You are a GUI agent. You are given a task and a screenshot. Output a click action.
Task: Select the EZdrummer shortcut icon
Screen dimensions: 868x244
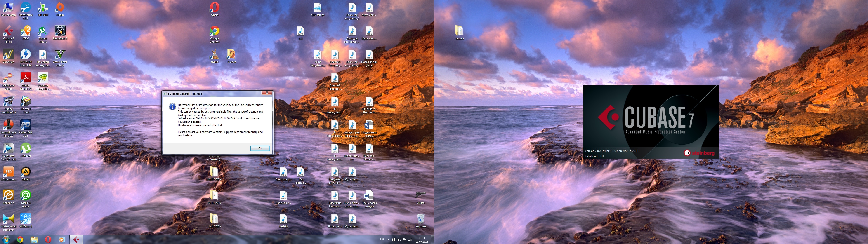[8, 172]
